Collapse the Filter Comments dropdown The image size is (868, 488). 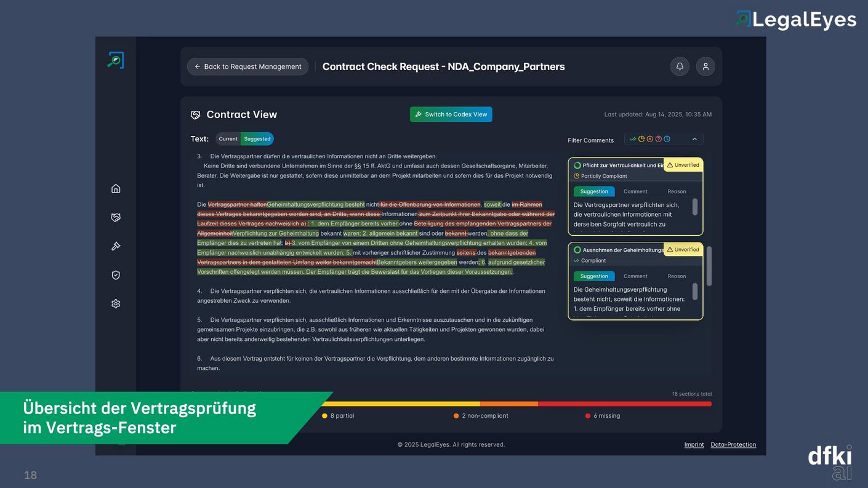pos(694,140)
